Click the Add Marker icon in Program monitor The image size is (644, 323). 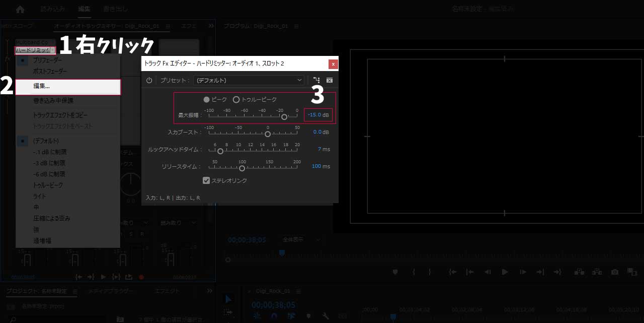pyautogui.click(x=395, y=272)
